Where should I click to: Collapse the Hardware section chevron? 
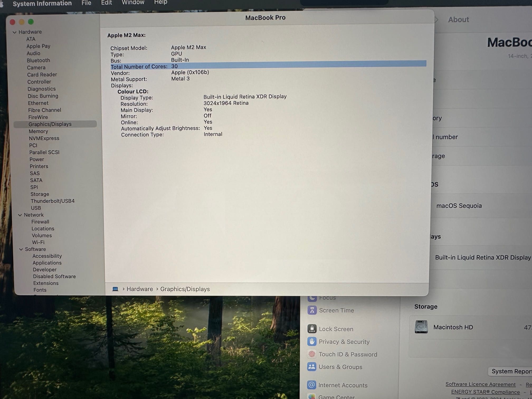click(15, 32)
